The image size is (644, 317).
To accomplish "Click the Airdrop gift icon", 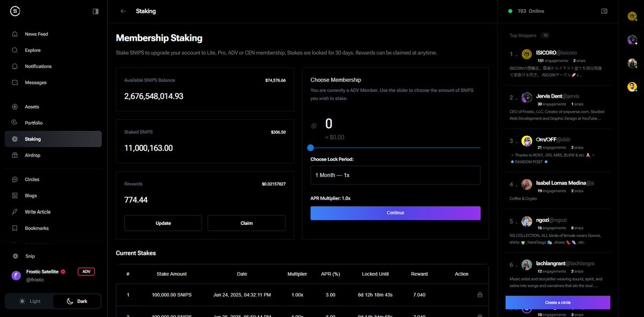I will click(15, 155).
